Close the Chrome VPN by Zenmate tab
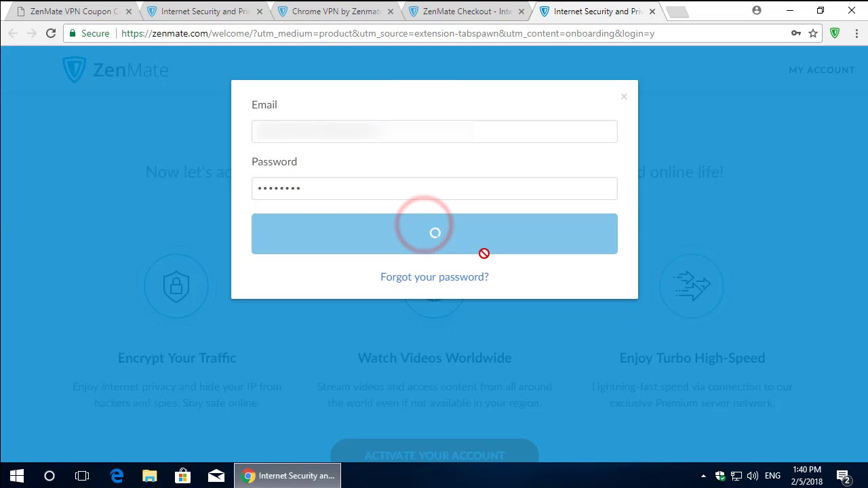The width and height of the screenshot is (868, 488). (x=390, y=12)
